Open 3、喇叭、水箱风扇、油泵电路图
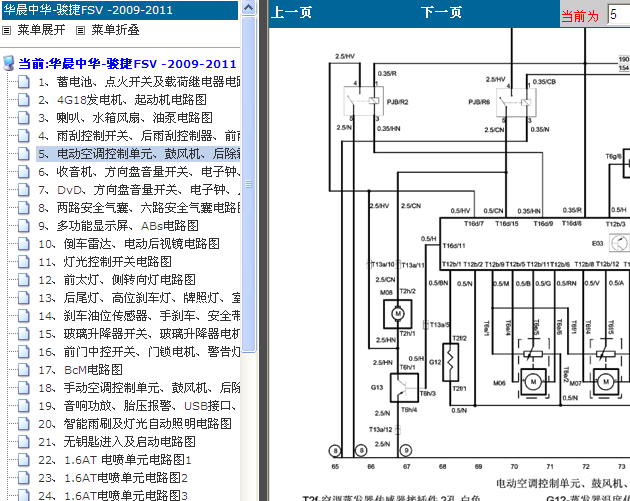The width and height of the screenshot is (630, 501). [125, 118]
